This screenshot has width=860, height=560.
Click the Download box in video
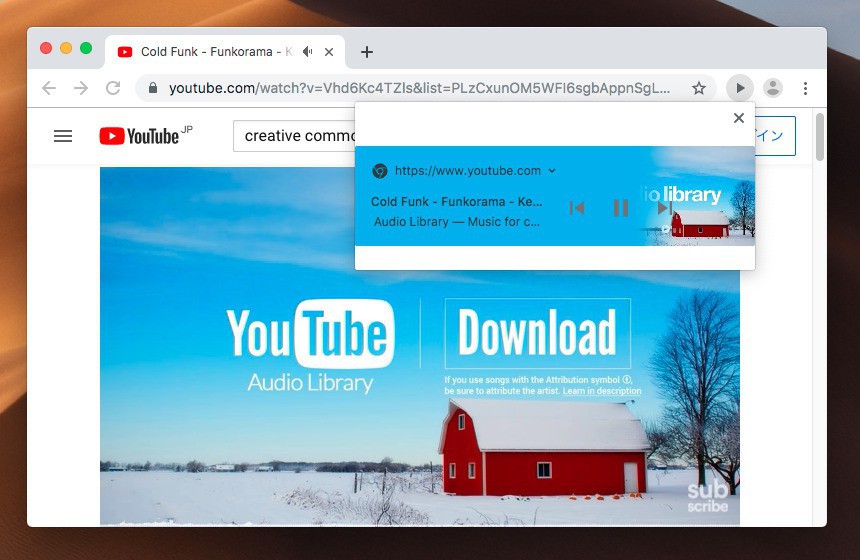(x=538, y=333)
